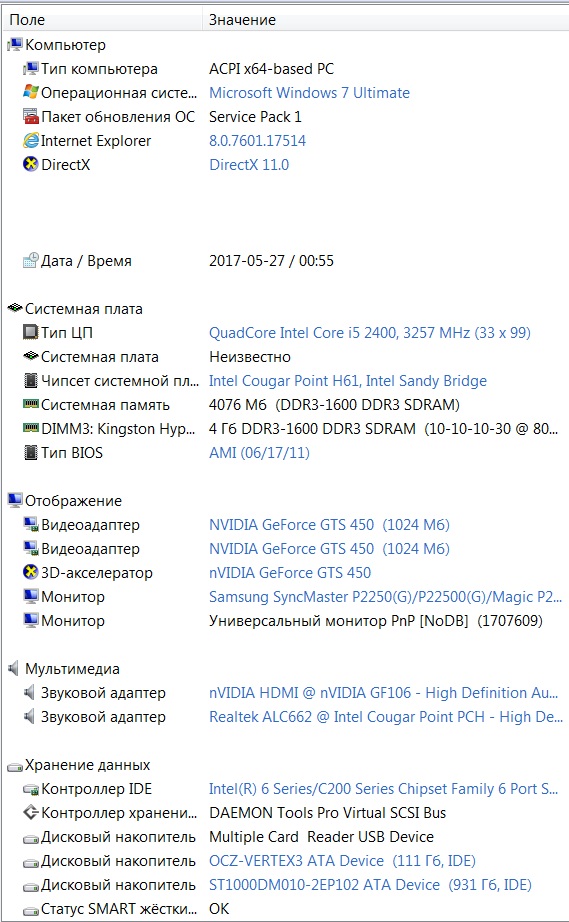Click the Дата / Время calendar icon
569x922 pixels.
coord(31,260)
